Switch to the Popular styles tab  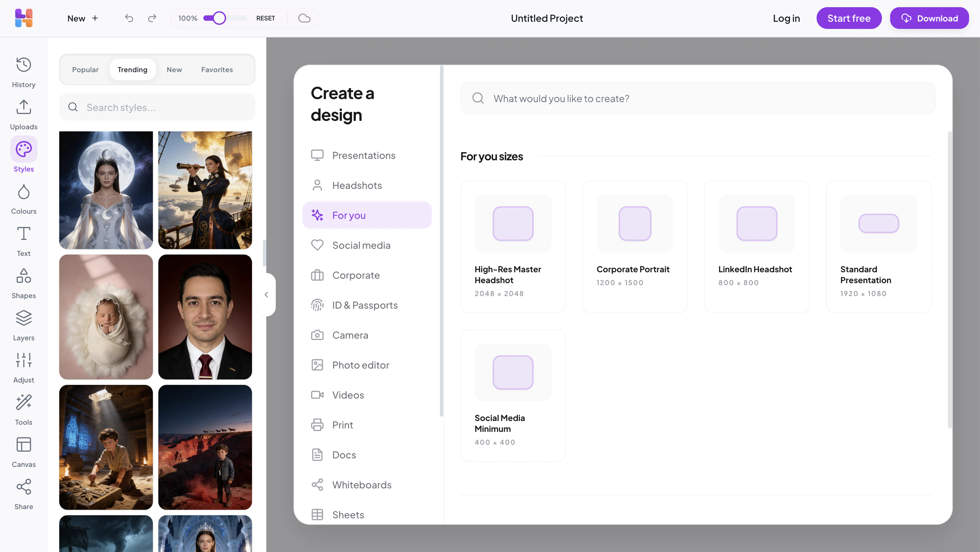pyautogui.click(x=85, y=69)
